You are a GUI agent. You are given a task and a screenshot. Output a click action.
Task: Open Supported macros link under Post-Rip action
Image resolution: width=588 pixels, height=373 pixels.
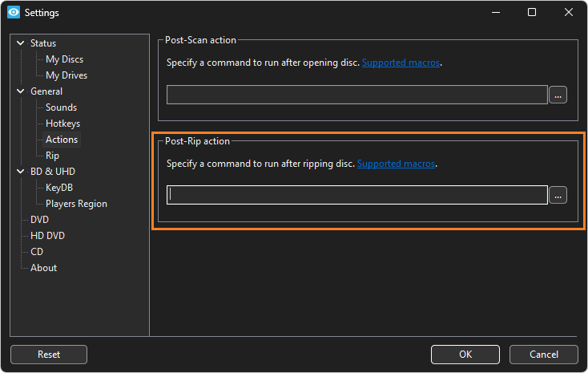pyautogui.click(x=396, y=164)
